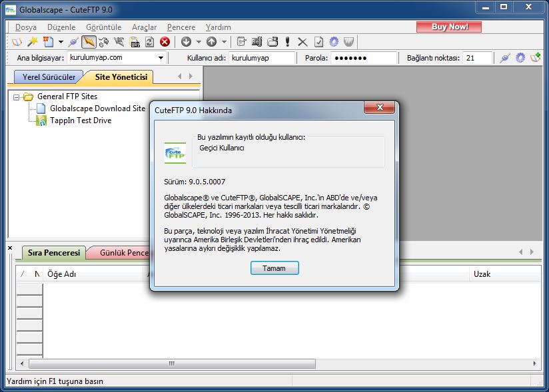This screenshot has height=392, width=549.
Task: Click the Edit notepad icon in toolbar
Action: [x=241, y=42]
